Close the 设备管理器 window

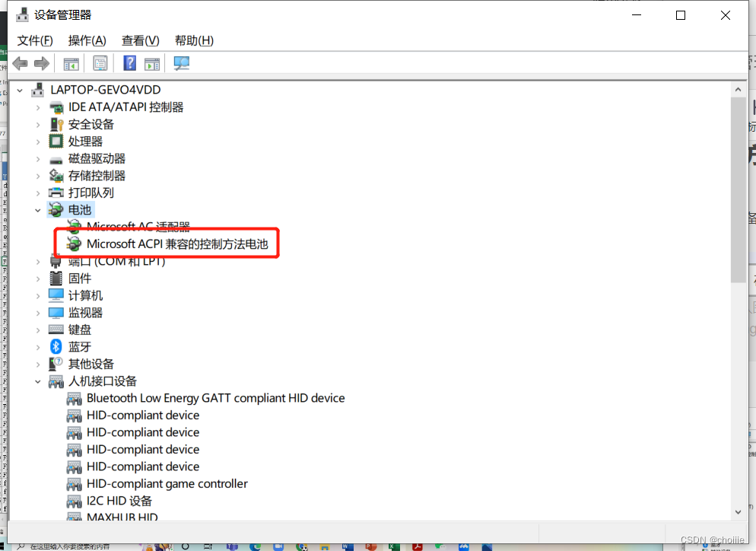tap(725, 15)
